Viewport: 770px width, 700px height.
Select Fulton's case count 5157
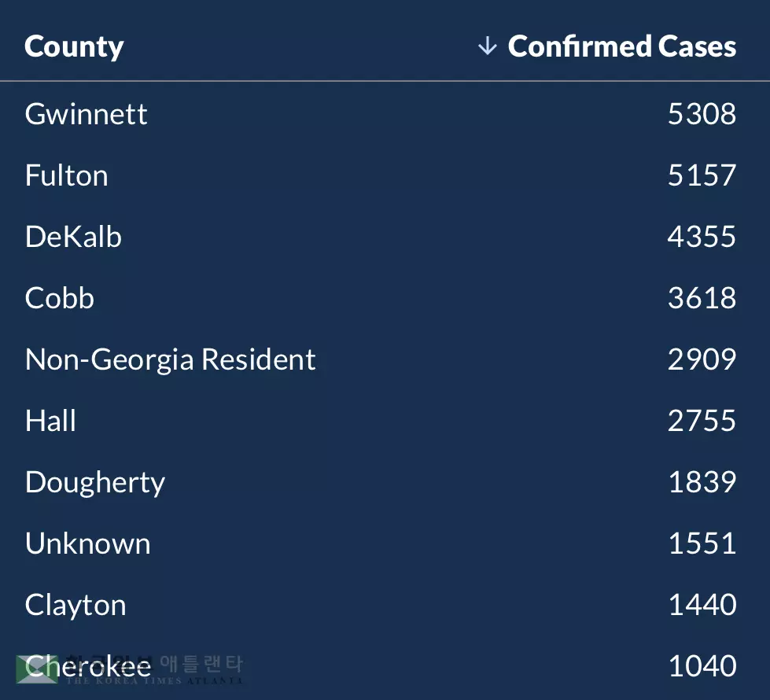tap(702, 175)
